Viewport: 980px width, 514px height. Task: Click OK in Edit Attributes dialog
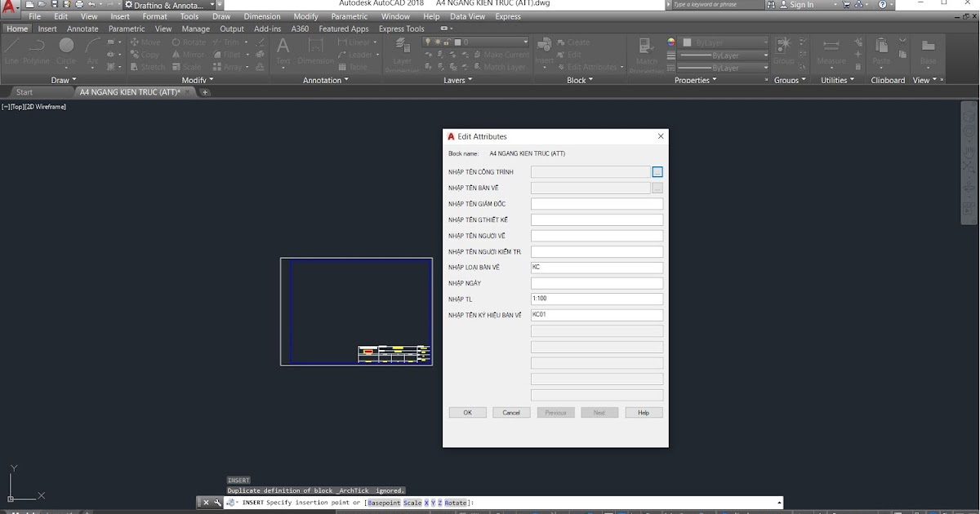(x=468, y=413)
